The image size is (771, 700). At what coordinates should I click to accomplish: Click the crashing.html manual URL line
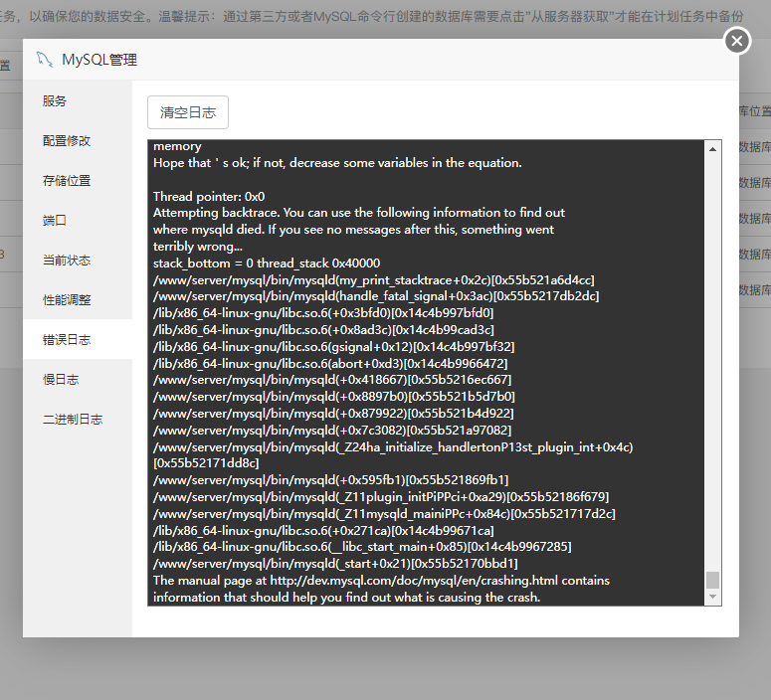(x=381, y=581)
